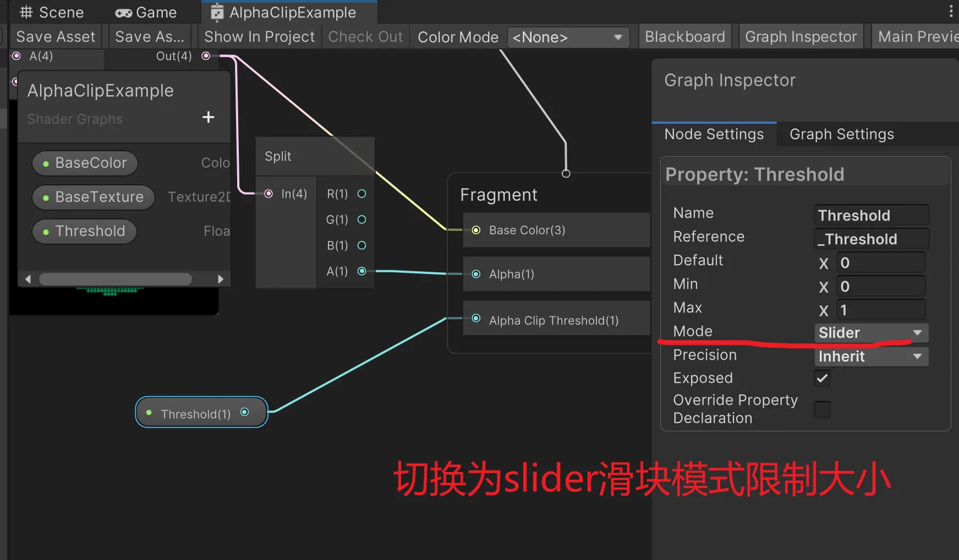Click the Base Color(3) label

(527, 230)
